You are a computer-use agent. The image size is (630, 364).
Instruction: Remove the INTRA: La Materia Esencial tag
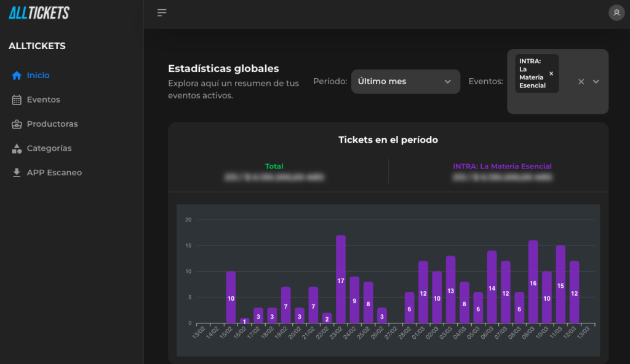coord(551,73)
